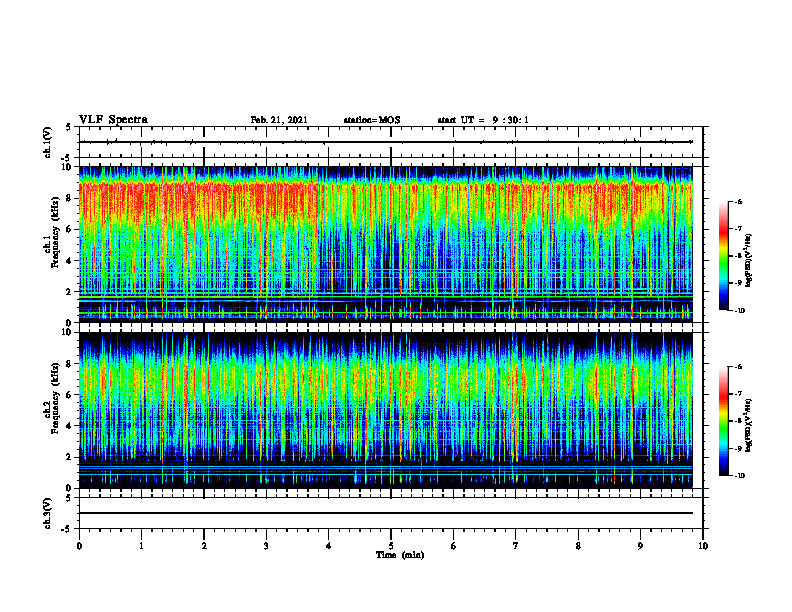
Task: Click the ch.2 spectrogram color bar
Action: 723,421
